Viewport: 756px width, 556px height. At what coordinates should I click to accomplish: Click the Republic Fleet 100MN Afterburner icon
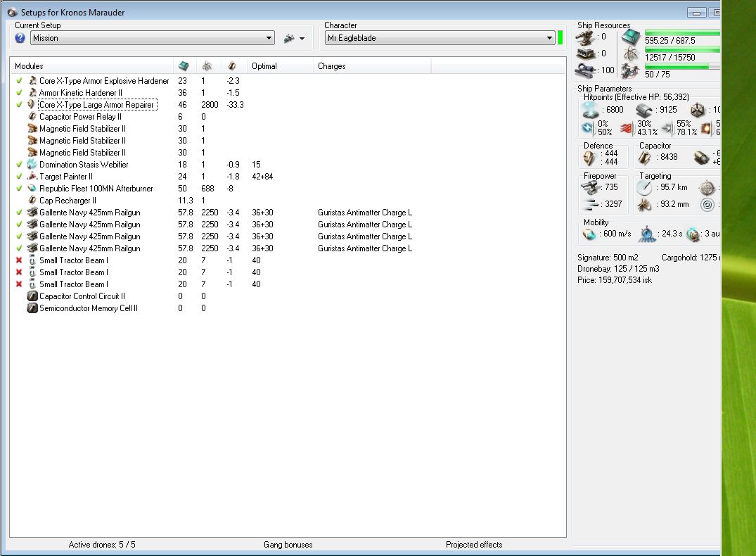(32, 188)
